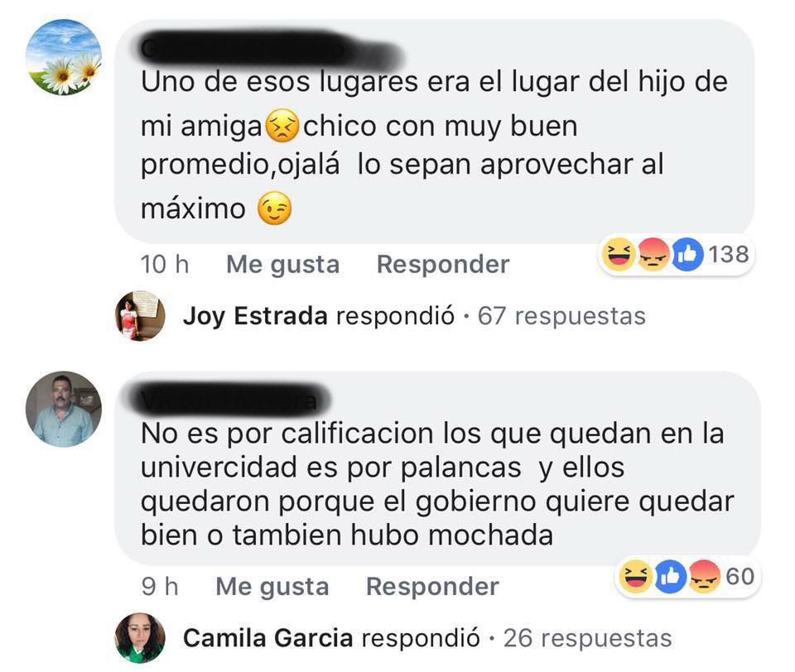Open the 60 reactions count

740,577
